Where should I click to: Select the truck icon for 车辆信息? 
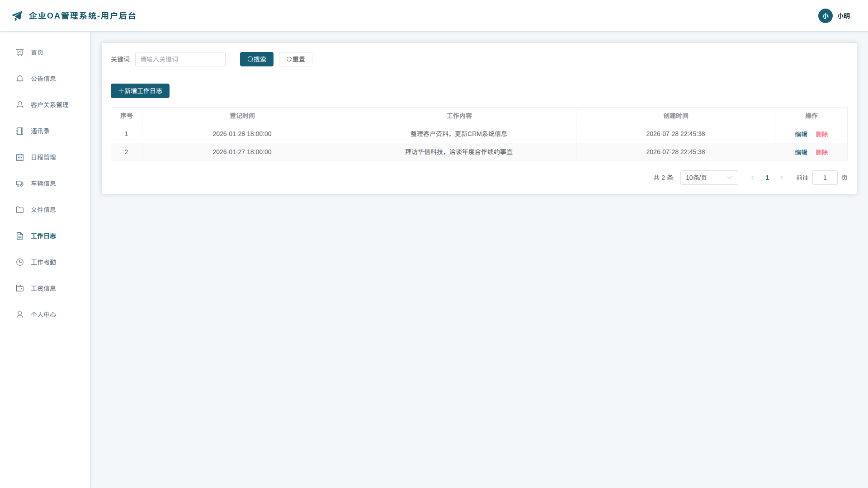20,183
